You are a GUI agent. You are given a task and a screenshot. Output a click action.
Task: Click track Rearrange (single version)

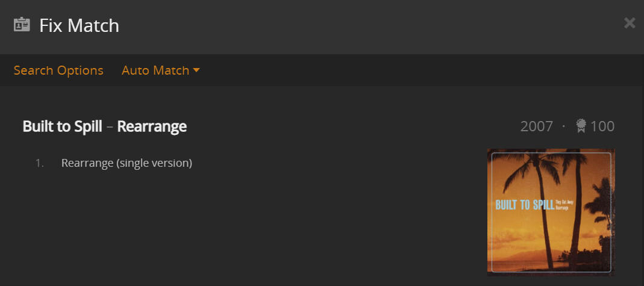(x=127, y=163)
